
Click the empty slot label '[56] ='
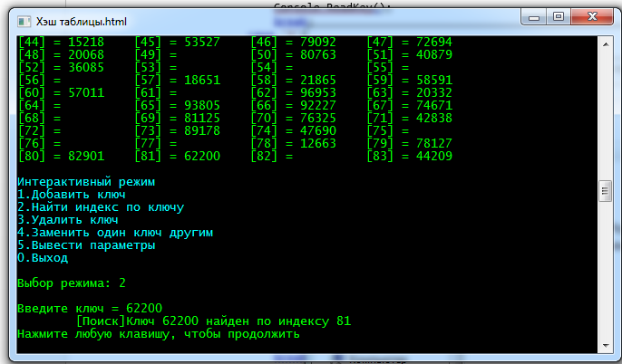point(40,80)
